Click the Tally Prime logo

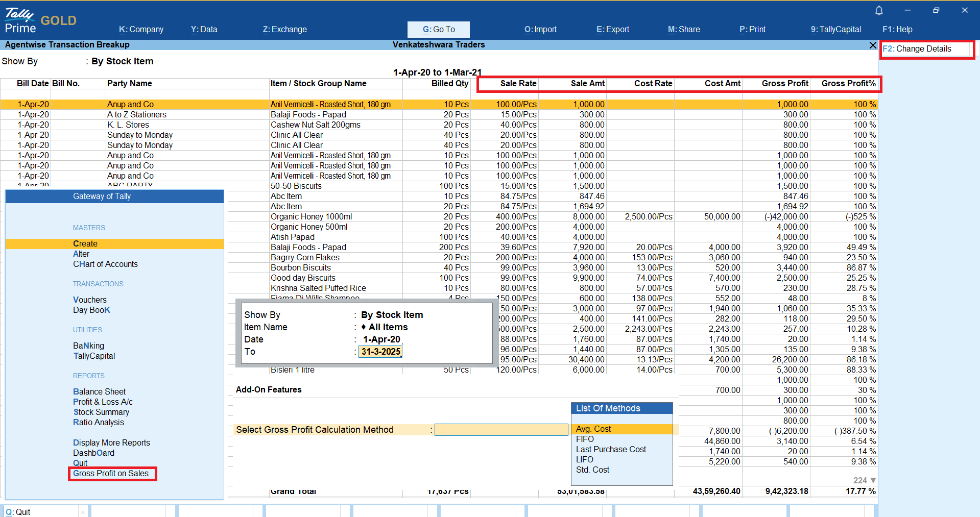(x=20, y=20)
